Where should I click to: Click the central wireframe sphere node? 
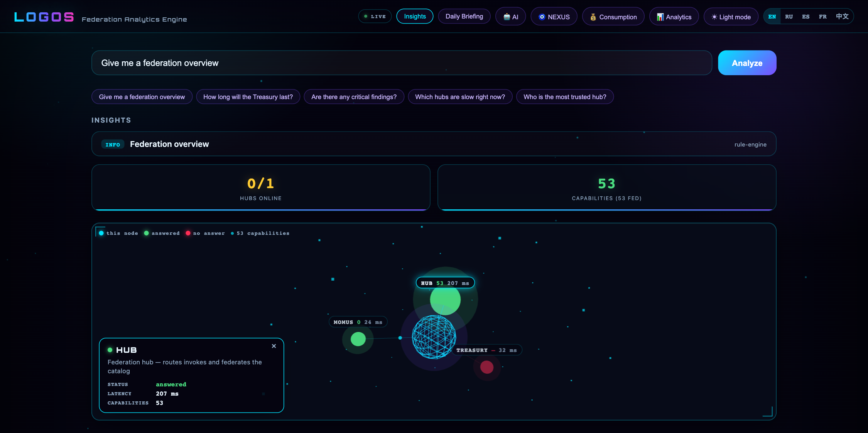434,337
